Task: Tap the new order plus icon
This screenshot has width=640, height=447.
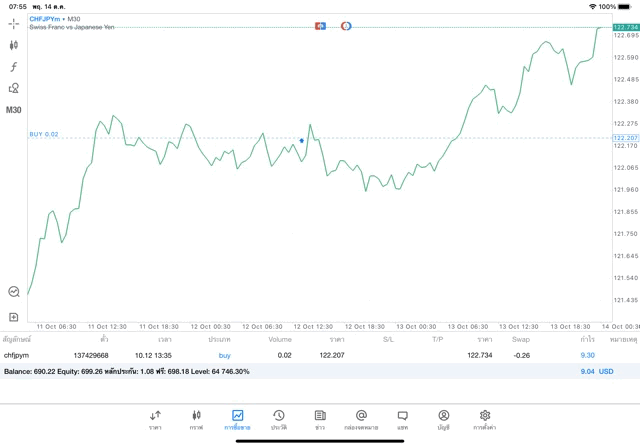Action: (x=14, y=317)
